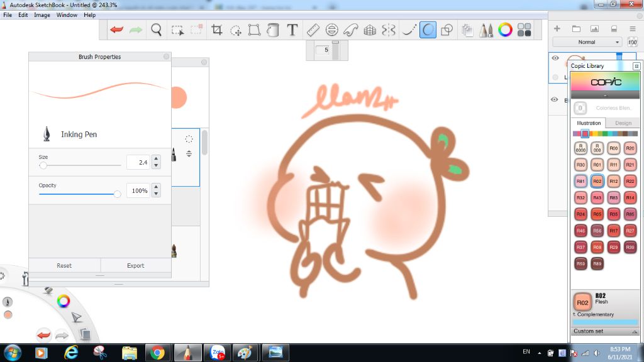644x362 pixels.
Task: Open the Layers copy icon
Action: 467,30
